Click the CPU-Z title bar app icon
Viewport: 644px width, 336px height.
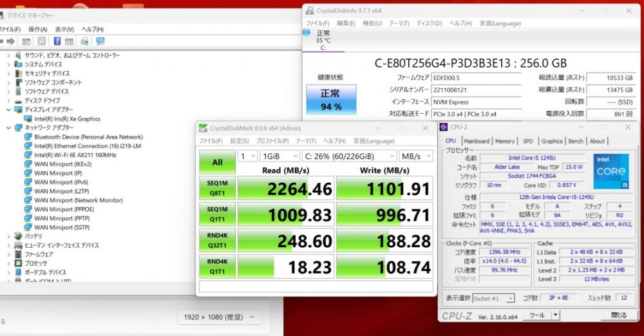click(444, 127)
